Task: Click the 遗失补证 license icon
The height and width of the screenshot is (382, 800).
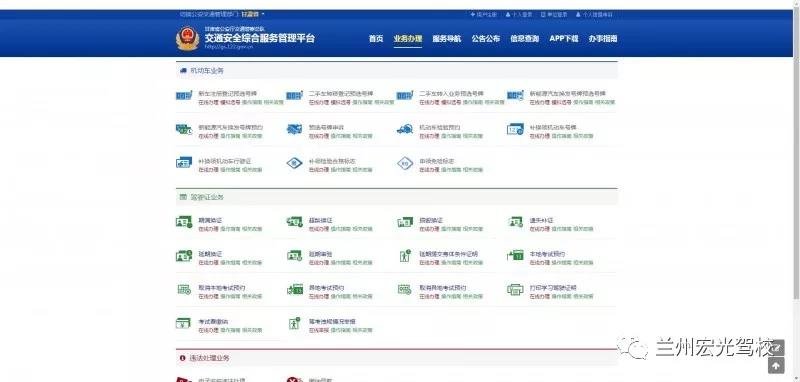Action: 515,222
